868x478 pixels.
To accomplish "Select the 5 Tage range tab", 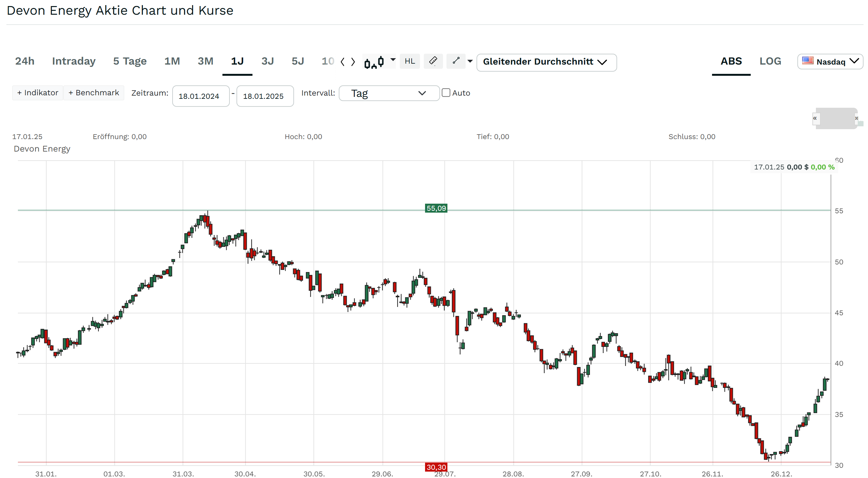I will 130,61.
